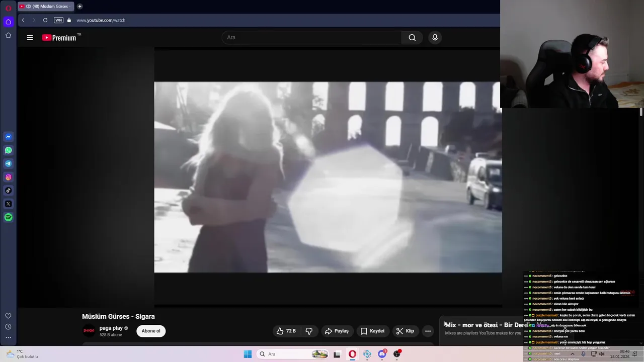Open Spotify in Opera sidebar

coord(8,218)
